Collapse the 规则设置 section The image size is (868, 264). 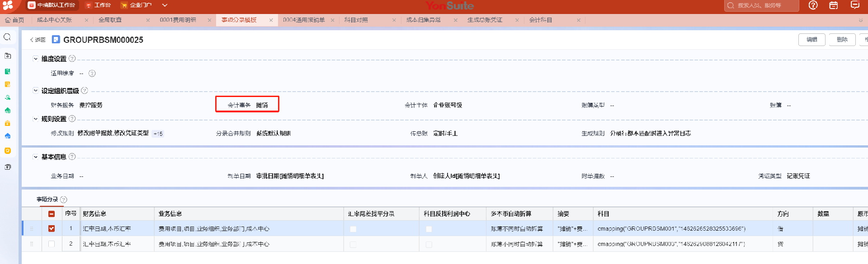[35, 119]
